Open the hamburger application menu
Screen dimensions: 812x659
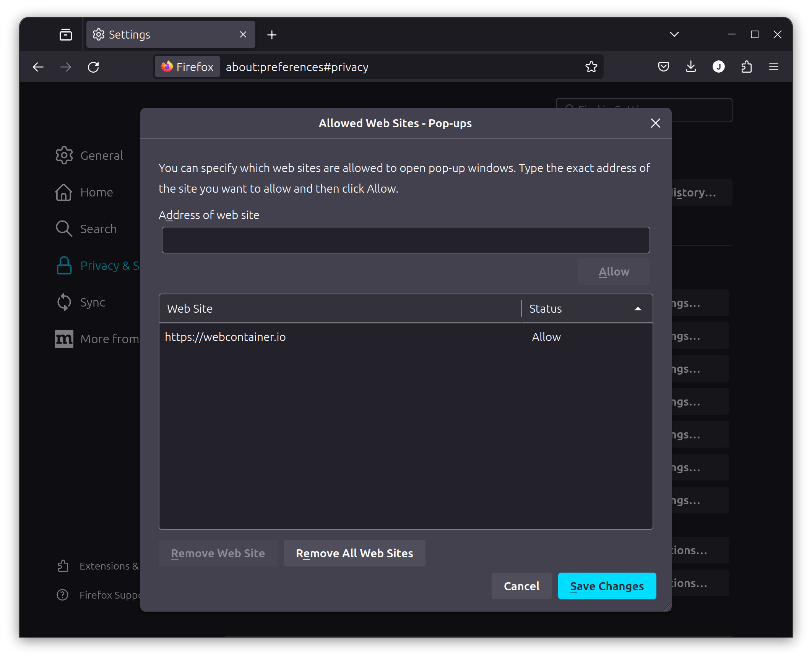coord(774,67)
